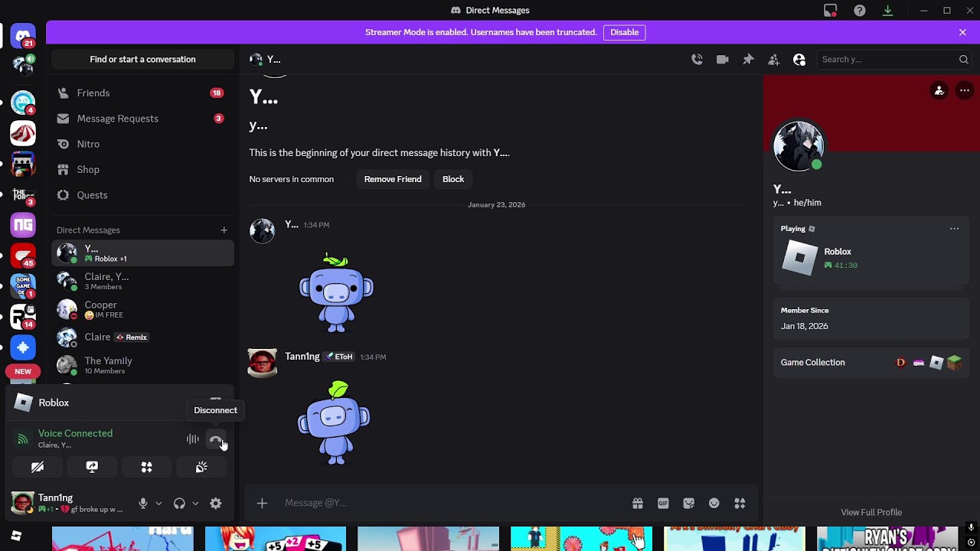Screen dimensions: 980x551
Task: Click the Remove Friend button
Action: pyautogui.click(x=393, y=179)
